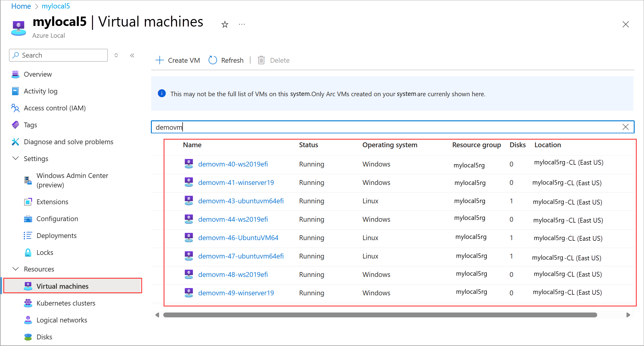The image size is (644, 346).
Task: Select Diagnose and solve problems
Action: tap(69, 141)
